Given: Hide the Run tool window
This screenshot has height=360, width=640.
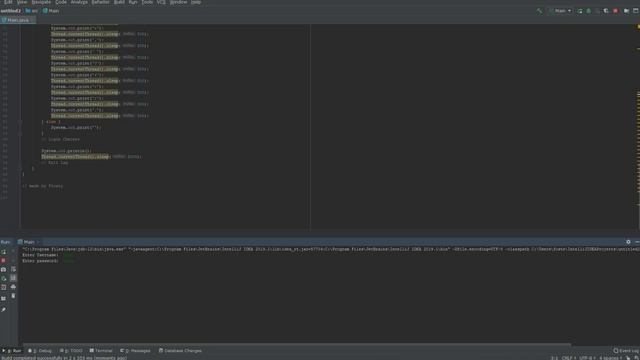Looking at the screenshot, I should point(637,242).
